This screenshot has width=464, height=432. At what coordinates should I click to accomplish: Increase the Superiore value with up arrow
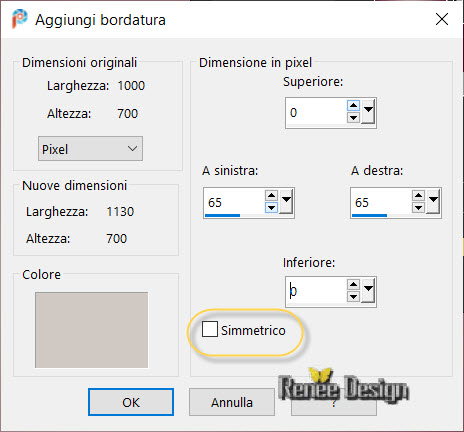coord(353,106)
